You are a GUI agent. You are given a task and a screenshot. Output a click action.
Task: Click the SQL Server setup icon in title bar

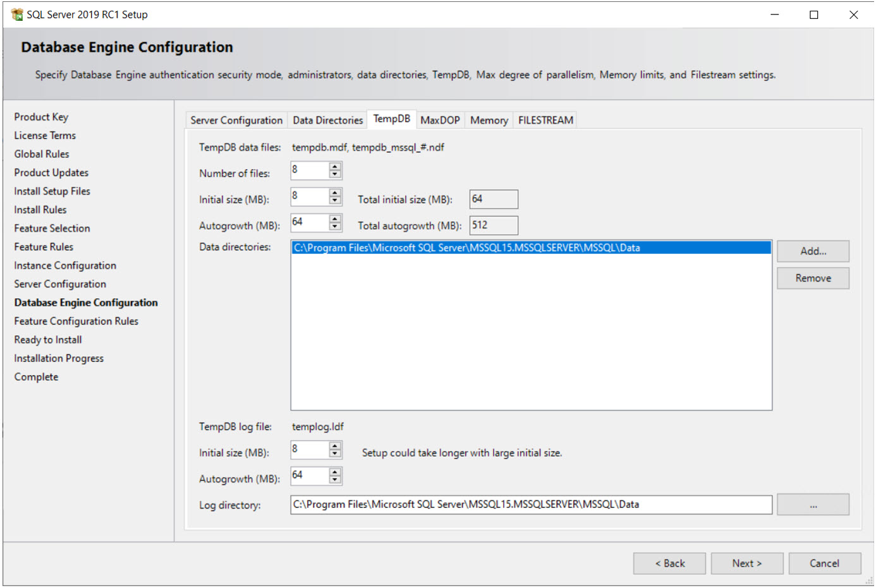coord(15,14)
